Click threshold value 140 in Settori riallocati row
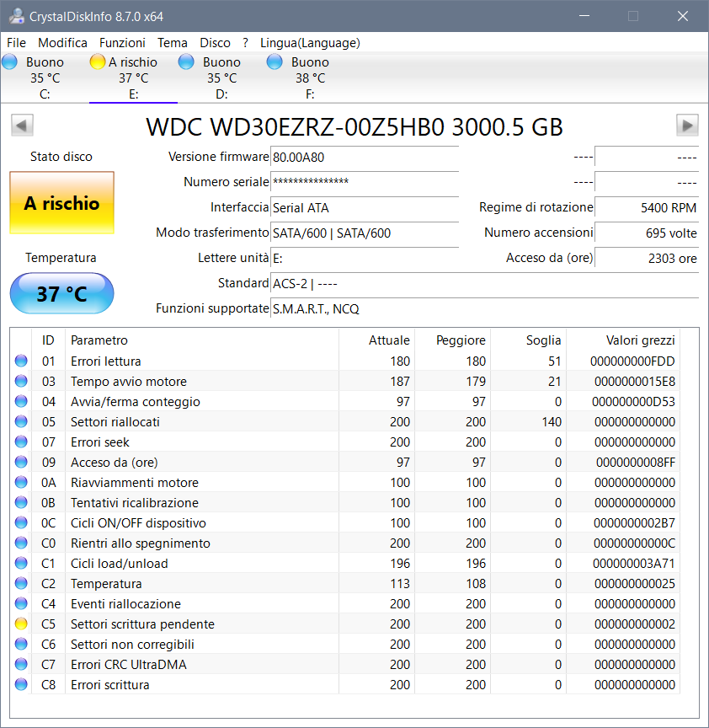This screenshot has height=728, width=709. pos(552,421)
